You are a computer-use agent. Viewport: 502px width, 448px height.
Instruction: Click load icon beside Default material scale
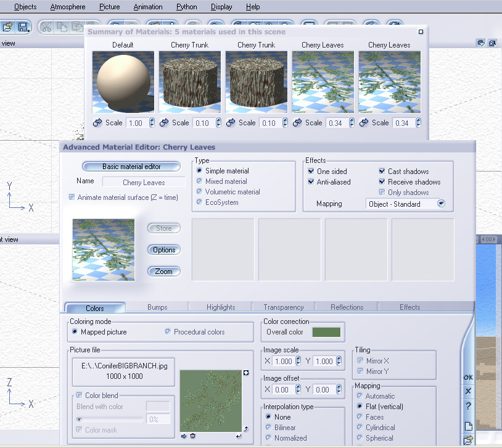point(97,123)
